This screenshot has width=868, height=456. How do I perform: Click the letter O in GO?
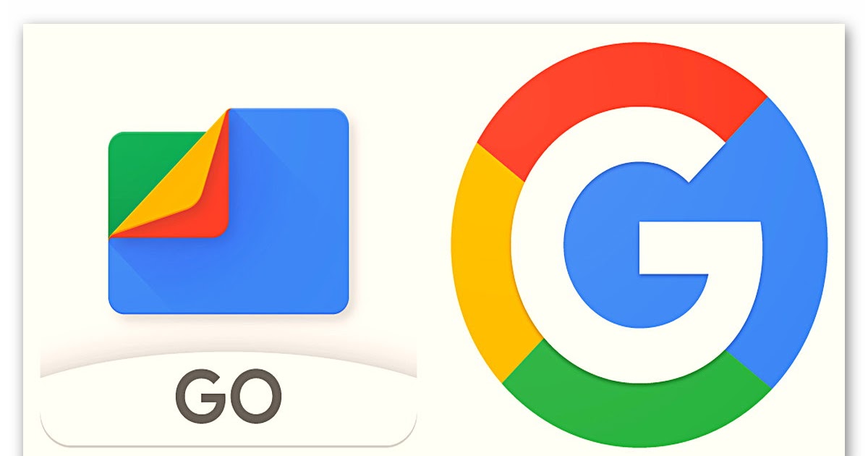click(x=255, y=396)
